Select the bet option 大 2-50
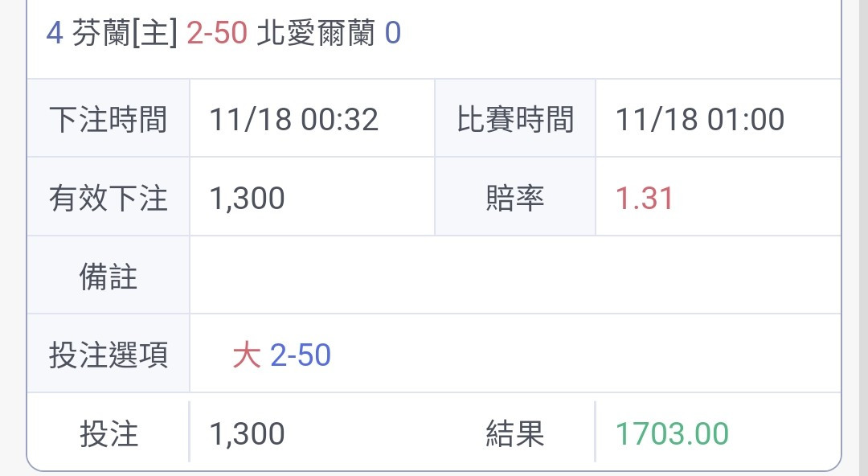 click(x=282, y=355)
